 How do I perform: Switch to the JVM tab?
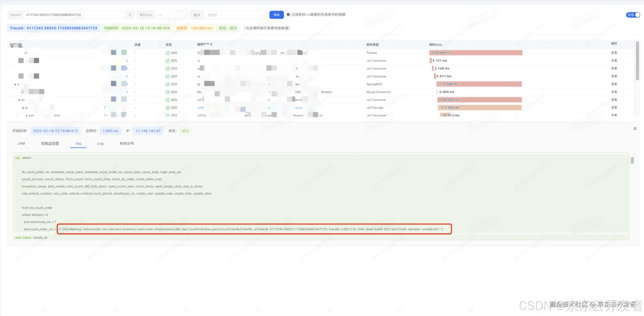click(21, 144)
